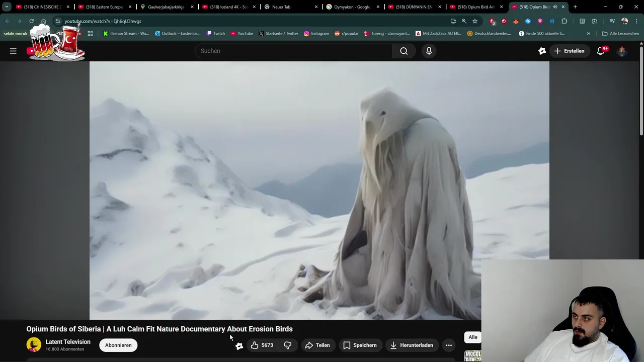This screenshot has height=362, width=644.
Task: Save video with the Speichern button
Action: tap(360, 345)
